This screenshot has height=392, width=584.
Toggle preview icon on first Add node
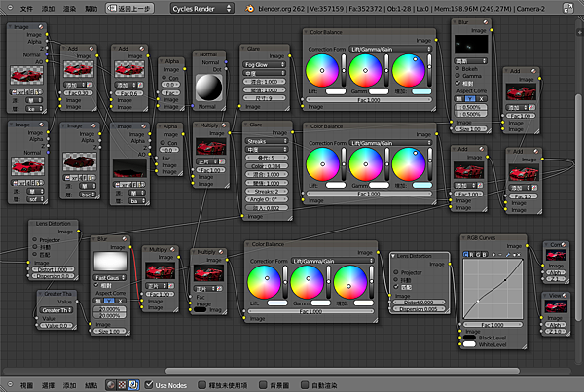pyautogui.click(x=91, y=49)
